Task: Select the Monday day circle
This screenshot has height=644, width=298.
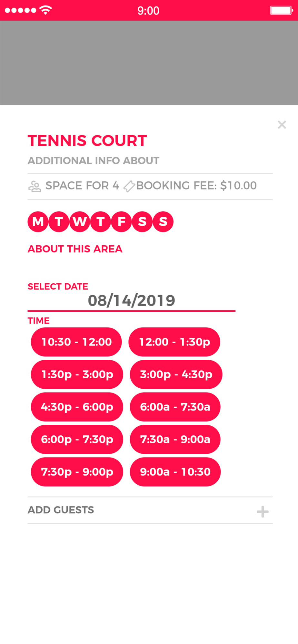Action: pyautogui.click(x=38, y=222)
